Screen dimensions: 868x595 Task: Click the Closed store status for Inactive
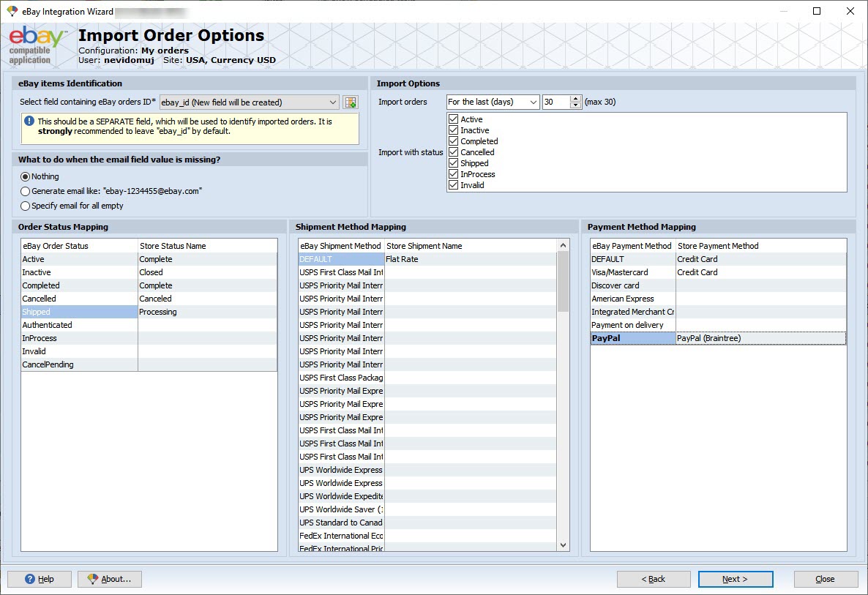(208, 272)
